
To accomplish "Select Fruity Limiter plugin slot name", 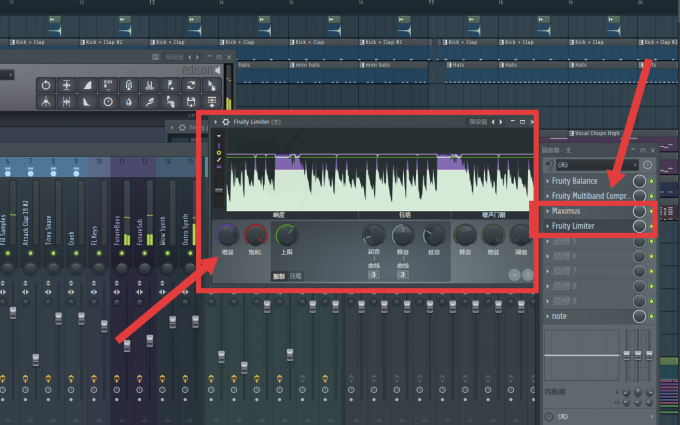I will coord(573,226).
